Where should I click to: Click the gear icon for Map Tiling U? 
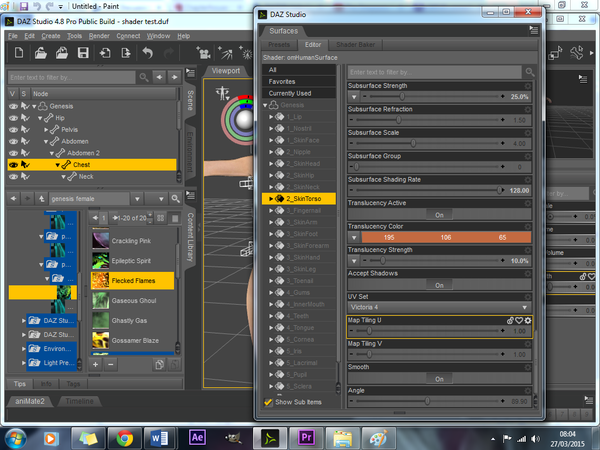click(528, 321)
